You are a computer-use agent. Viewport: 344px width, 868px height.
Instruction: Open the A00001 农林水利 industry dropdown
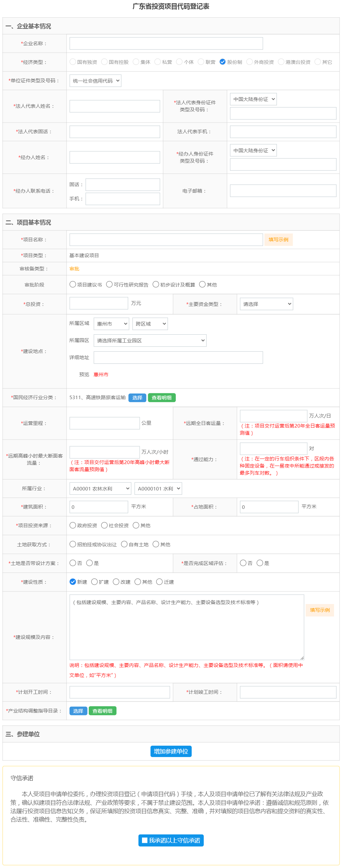100,488
